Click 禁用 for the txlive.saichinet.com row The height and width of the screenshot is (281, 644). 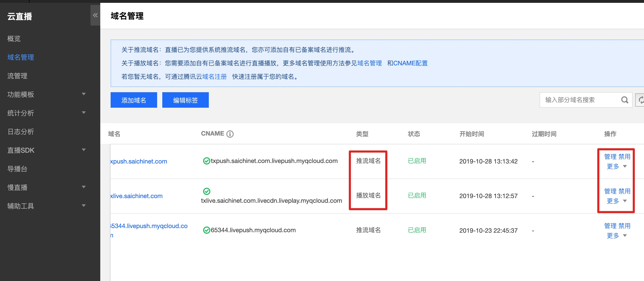pyautogui.click(x=624, y=191)
